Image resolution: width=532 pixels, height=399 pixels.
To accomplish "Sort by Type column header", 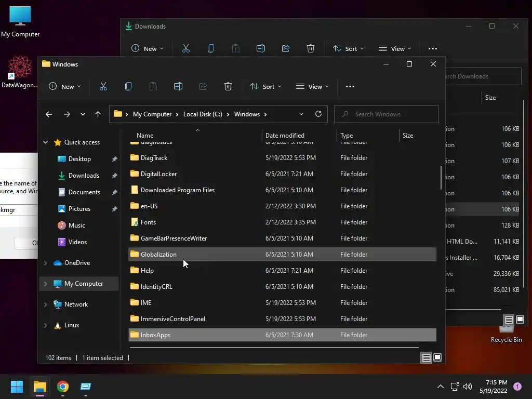I will (x=347, y=136).
